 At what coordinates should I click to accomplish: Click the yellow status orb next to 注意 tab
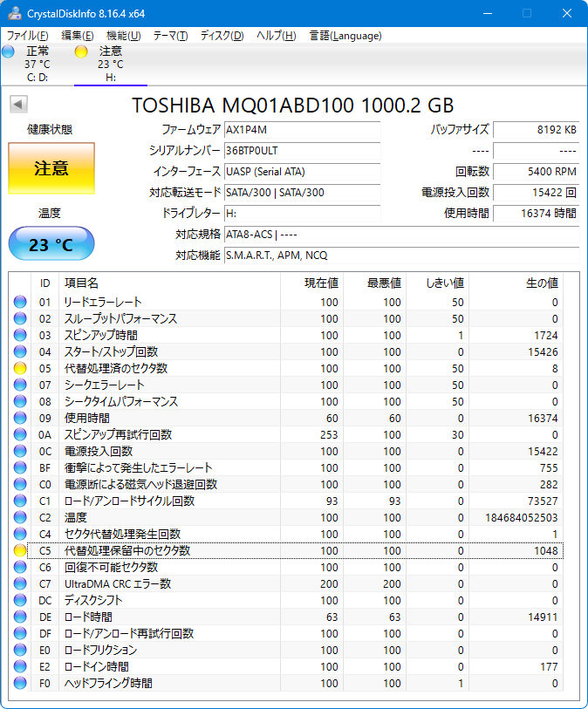click(81, 51)
